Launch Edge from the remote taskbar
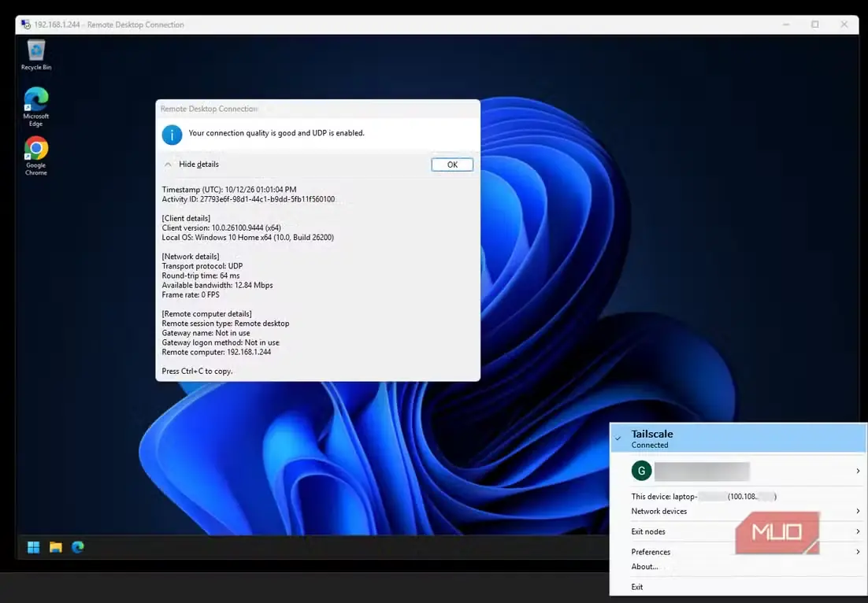 [78, 547]
